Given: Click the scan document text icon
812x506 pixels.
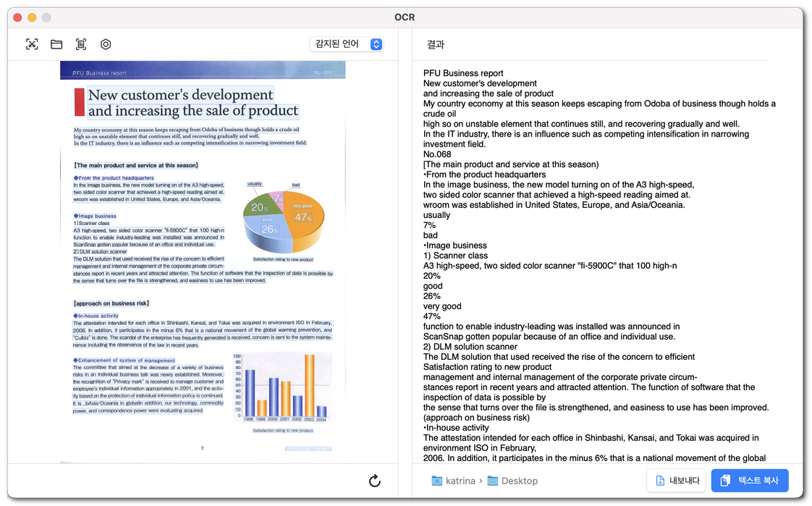Looking at the screenshot, I should (x=81, y=44).
